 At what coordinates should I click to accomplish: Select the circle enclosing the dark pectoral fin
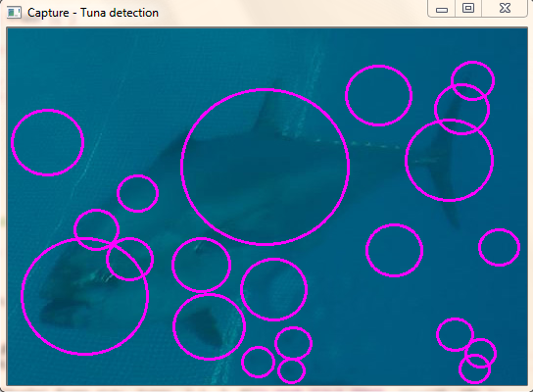(x=209, y=326)
